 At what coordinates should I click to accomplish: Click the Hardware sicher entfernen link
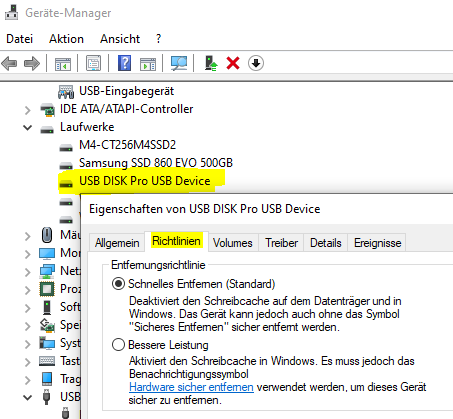(x=191, y=387)
